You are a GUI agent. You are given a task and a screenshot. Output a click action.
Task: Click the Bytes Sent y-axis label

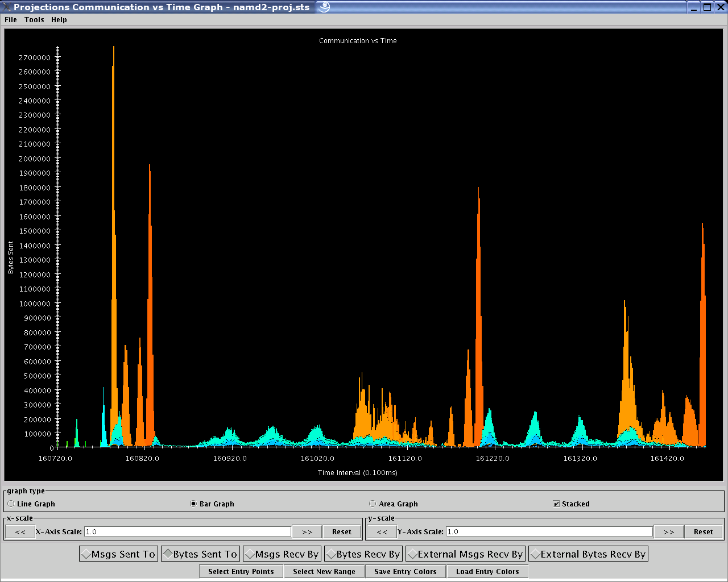click(11, 257)
